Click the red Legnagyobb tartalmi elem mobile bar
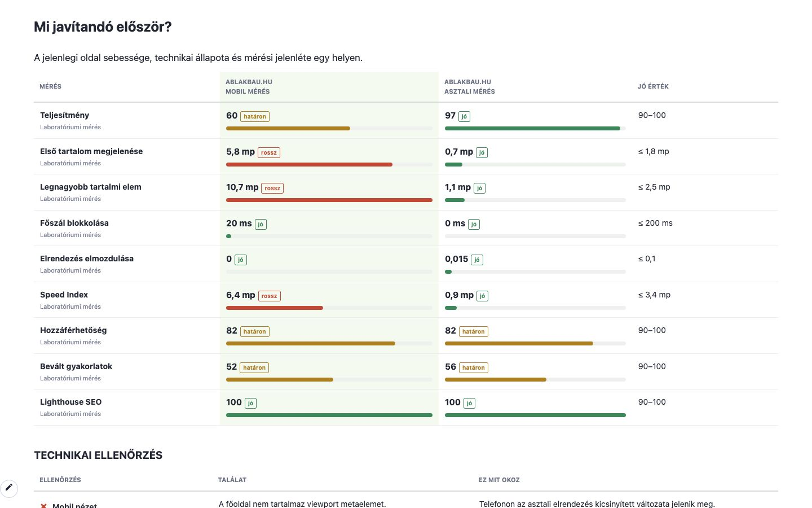 click(329, 200)
